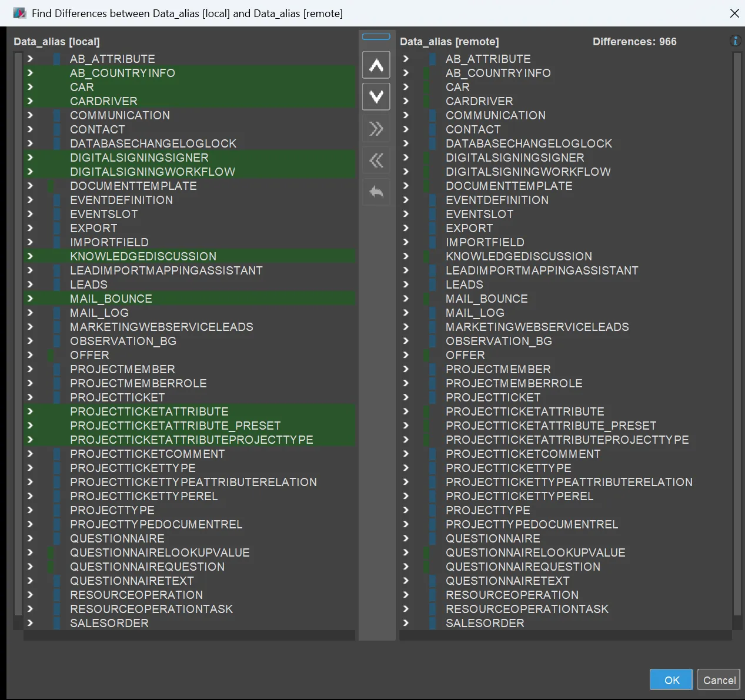Click the table icon of local RESOURCEOPERATION
This screenshot has width=745, height=700.
(57, 595)
